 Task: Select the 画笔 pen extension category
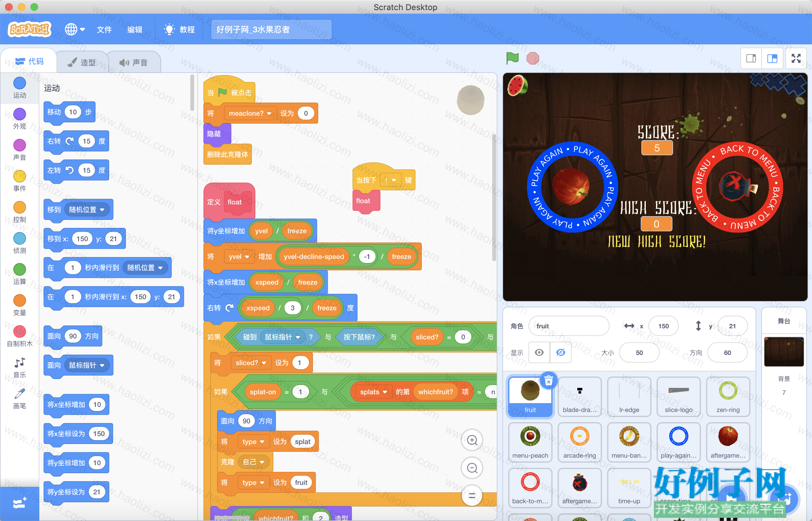pyautogui.click(x=19, y=399)
